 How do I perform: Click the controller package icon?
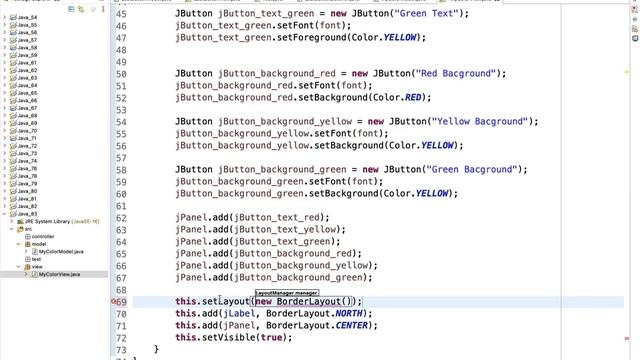27,236
